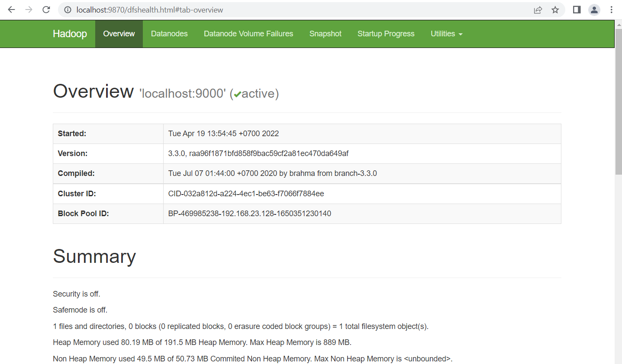Open Chrome's three-dot menu
Image resolution: width=622 pixels, height=364 pixels.
(x=611, y=10)
